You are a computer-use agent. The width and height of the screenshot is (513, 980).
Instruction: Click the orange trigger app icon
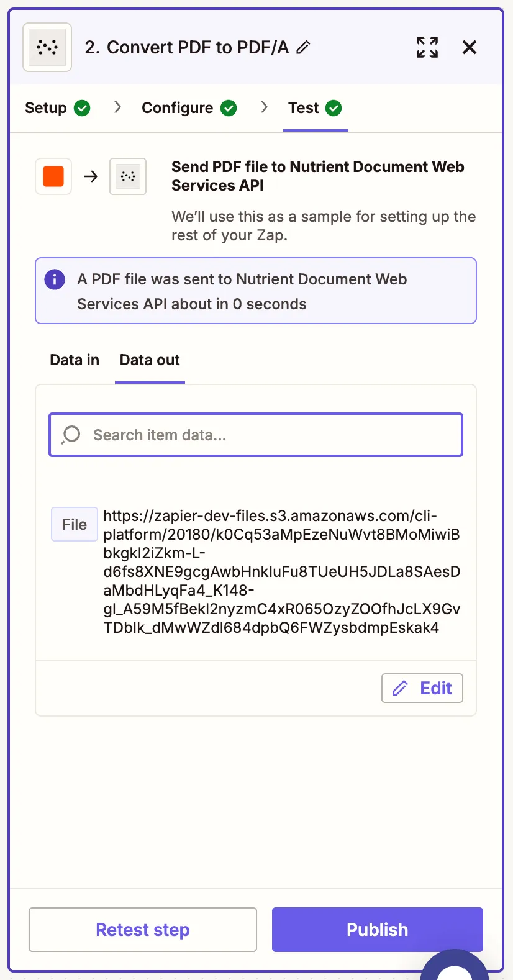53,176
